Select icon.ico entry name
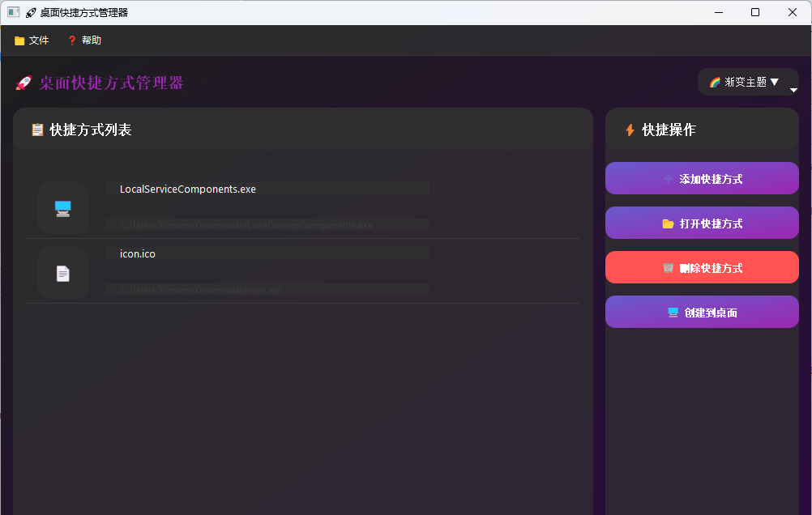This screenshot has width=812, height=515. pyautogui.click(x=138, y=253)
